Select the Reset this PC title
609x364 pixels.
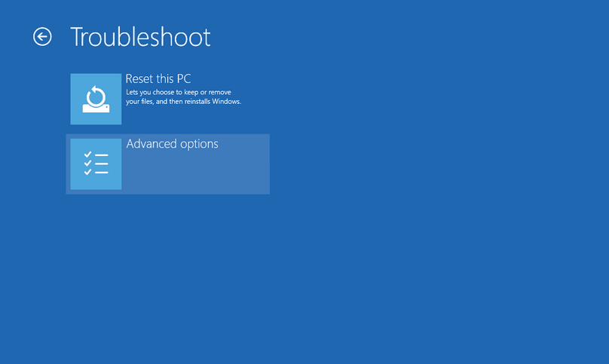pyautogui.click(x=158, y=79)
